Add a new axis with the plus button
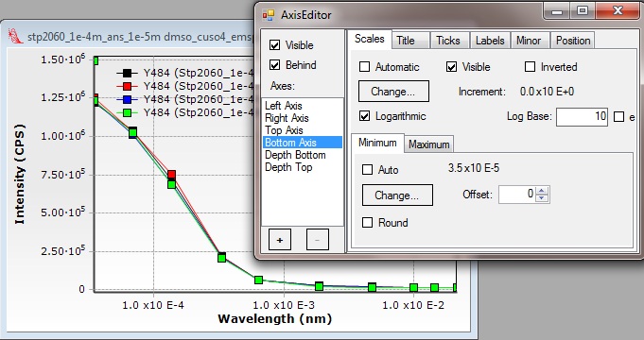The image size is (644, 340). tap(280, 240)
